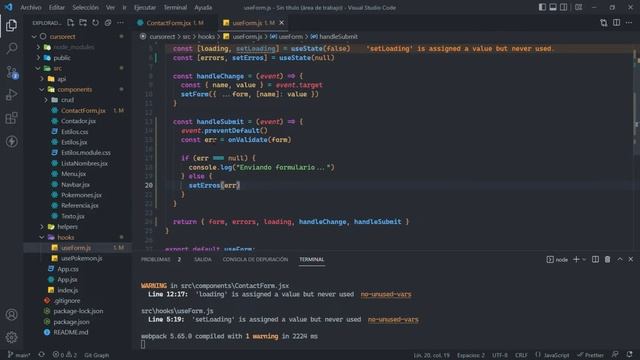Collapse all folders in Explorer

[108, 23]
